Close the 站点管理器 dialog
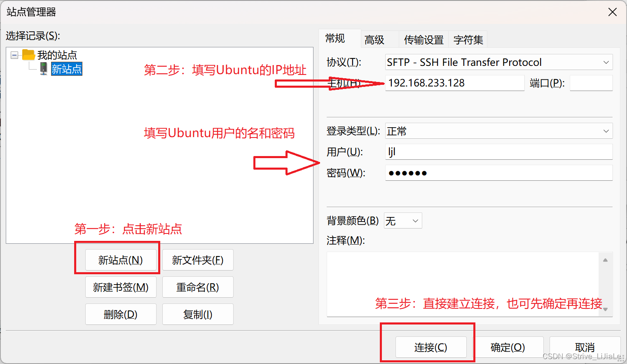 pyautogui.click(x=613, y=12)
